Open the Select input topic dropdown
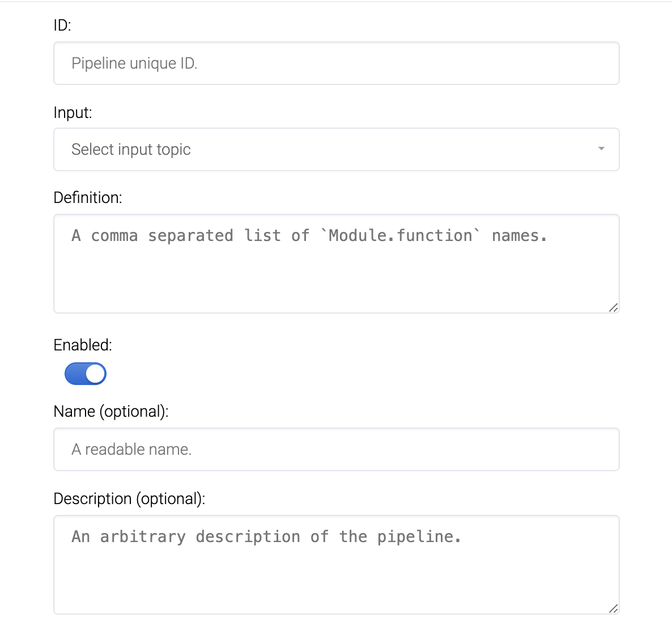The image size is (672, 626). click(336, 150)
